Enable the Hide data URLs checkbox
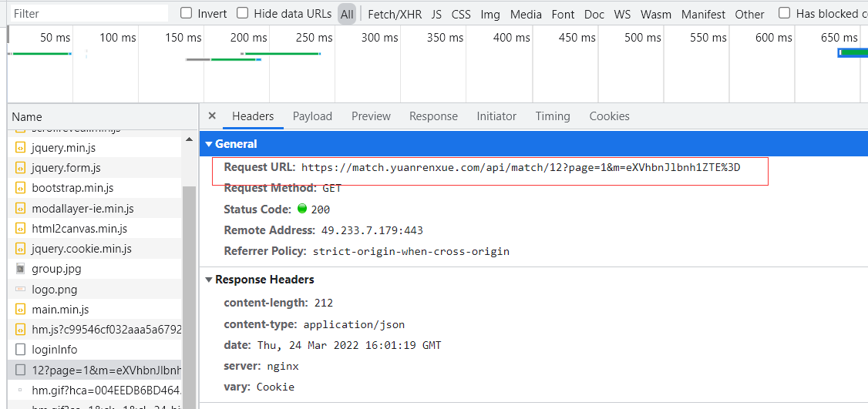Image resolution: width=868 pixels, height=409 pixels. click(x=243, y=13)
